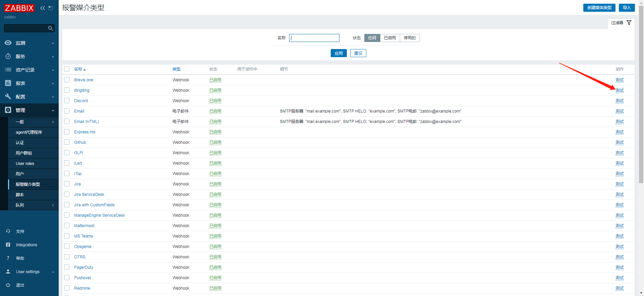
Task: Expand the 监测 menu chevron
Action: click(x=53, y=43)
